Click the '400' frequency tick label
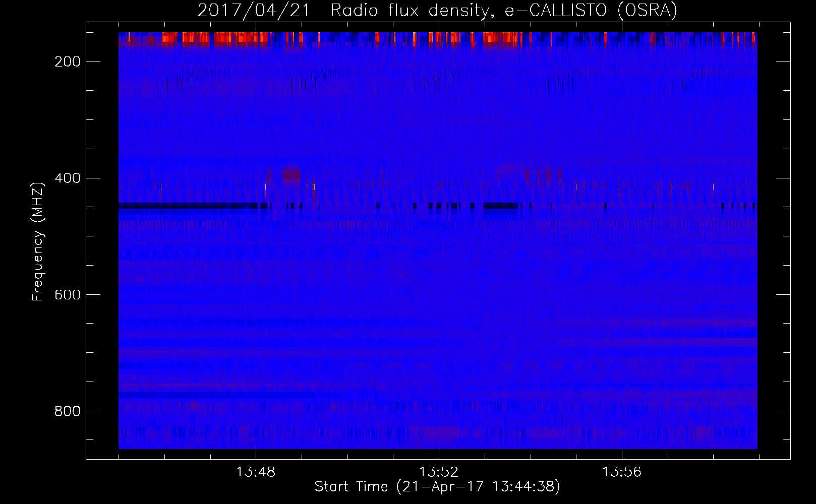The image size is (816, 504). tap(68, 178)
